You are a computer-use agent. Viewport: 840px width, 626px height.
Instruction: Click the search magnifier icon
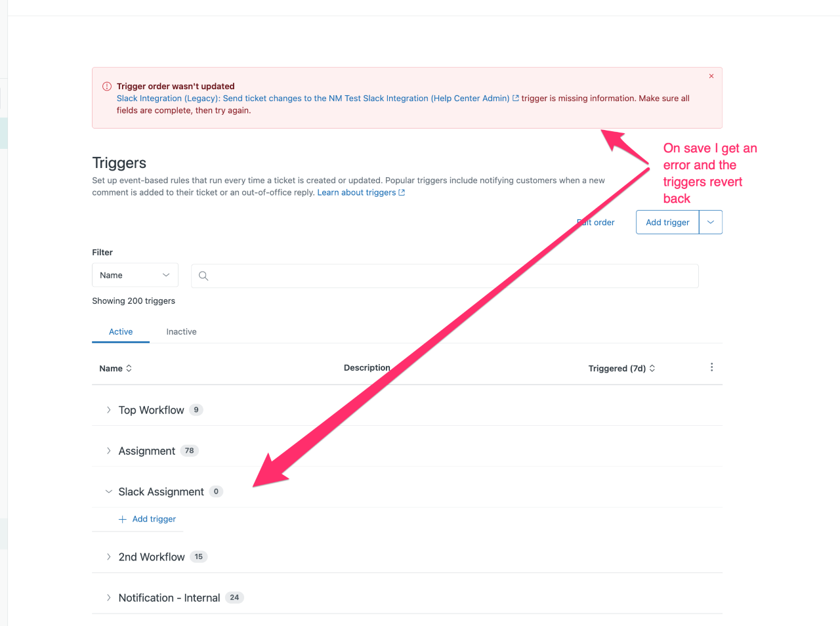(203, 276)
